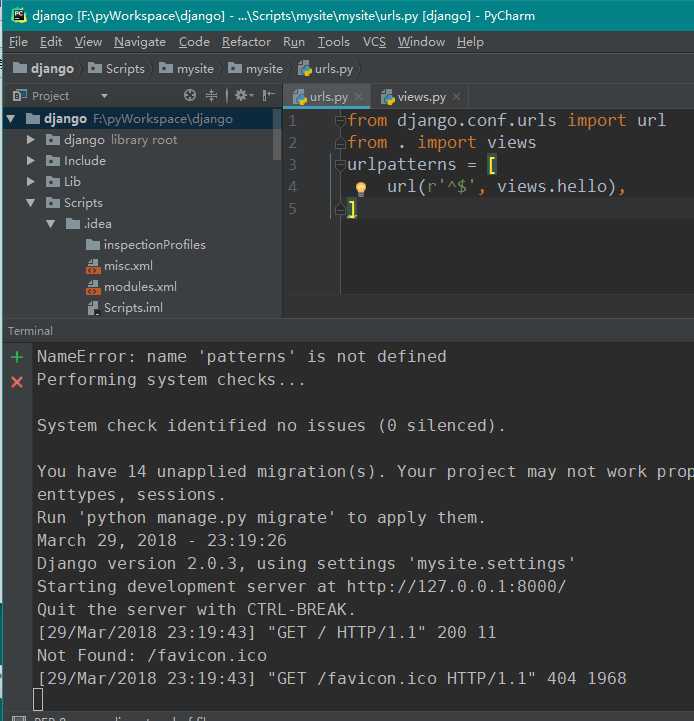This screenshot has height=721, width=694.
Task: Open the Project view dropdown
Action: pos(104,96)
